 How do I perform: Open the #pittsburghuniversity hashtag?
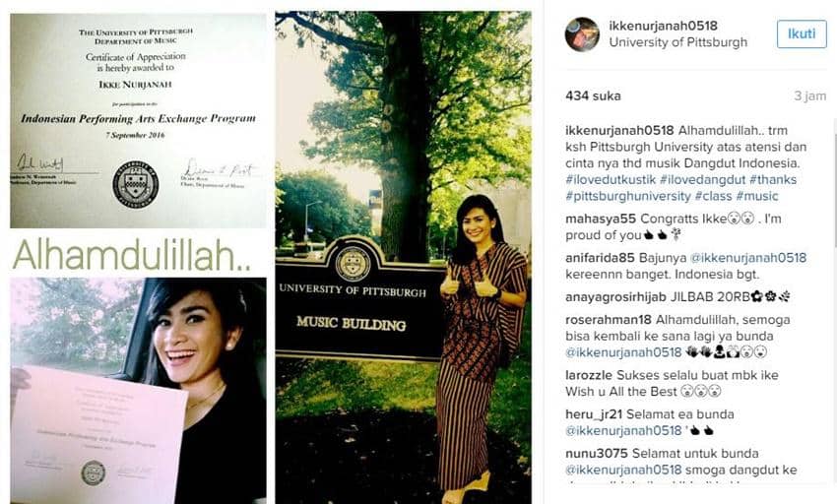tap(628, 196)
